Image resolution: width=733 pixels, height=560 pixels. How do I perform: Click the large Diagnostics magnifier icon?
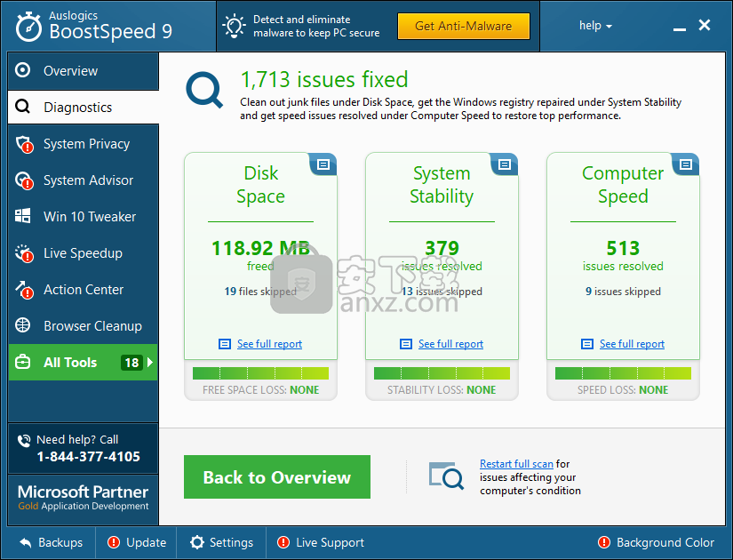204,90
